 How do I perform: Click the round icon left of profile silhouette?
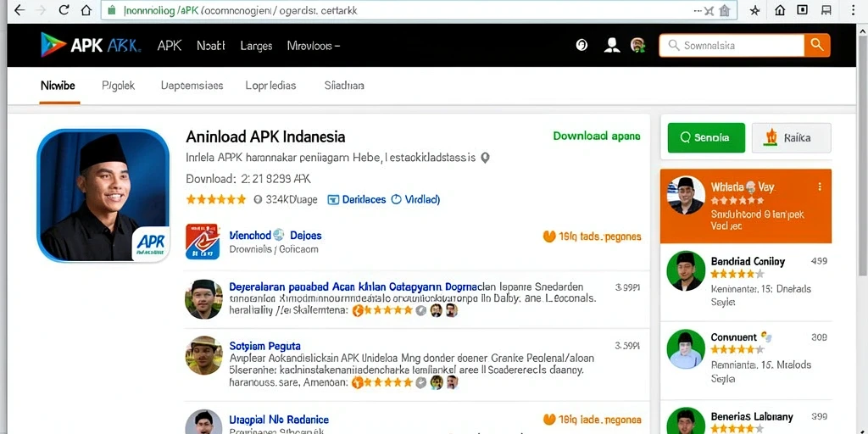(x=581, y=46)
